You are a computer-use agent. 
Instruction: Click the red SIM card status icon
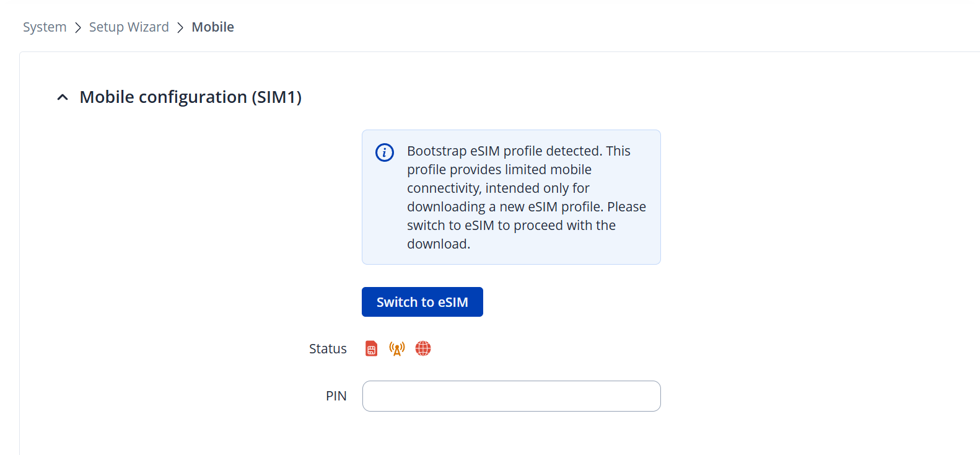click(x=371, y=348)
